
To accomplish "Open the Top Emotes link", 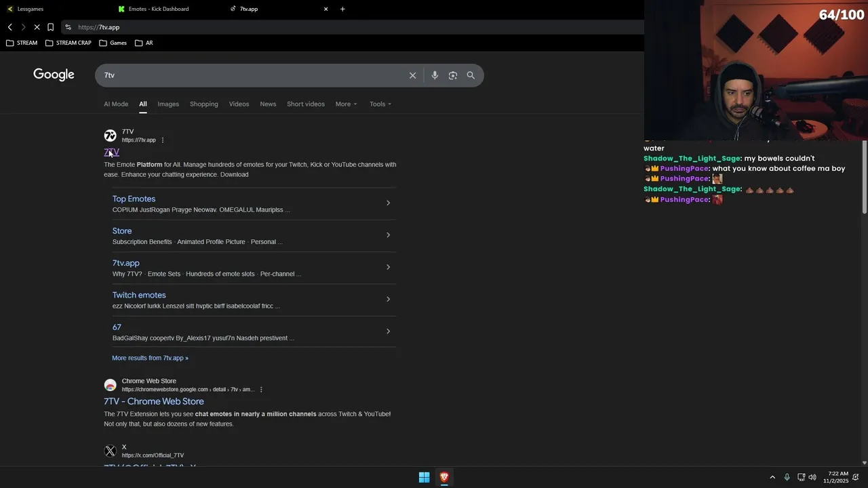I will point(134,199).
